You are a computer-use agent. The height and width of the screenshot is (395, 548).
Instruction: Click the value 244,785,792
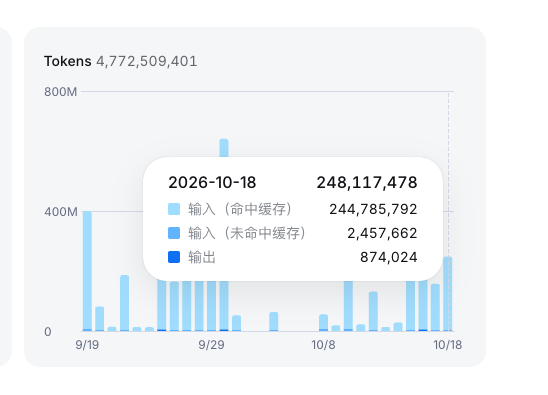point(373,209)
